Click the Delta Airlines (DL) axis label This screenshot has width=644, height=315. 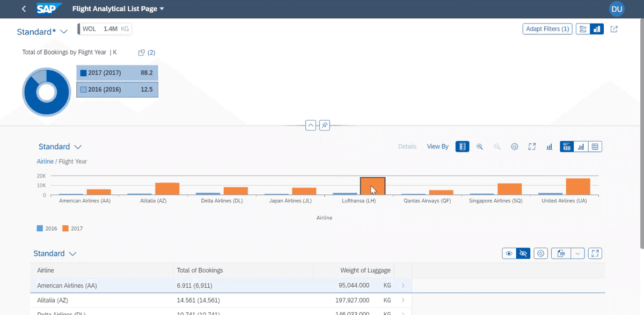click(221, 201)
